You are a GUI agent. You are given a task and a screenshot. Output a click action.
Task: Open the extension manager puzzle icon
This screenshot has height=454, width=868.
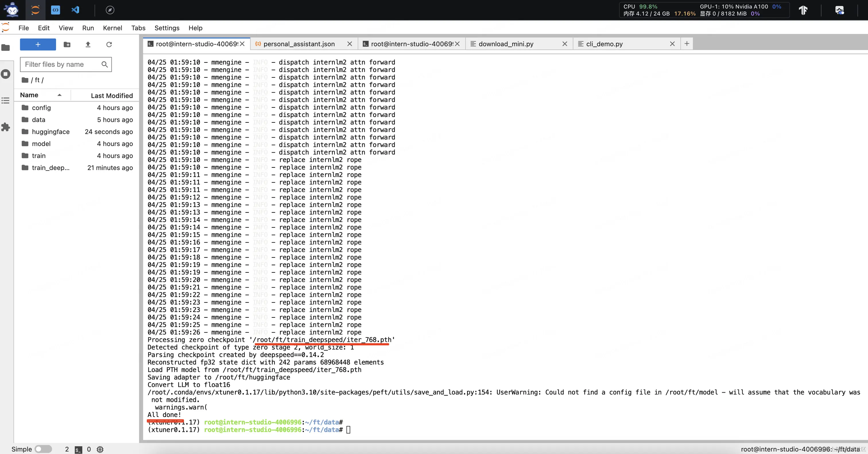point(6,127)
